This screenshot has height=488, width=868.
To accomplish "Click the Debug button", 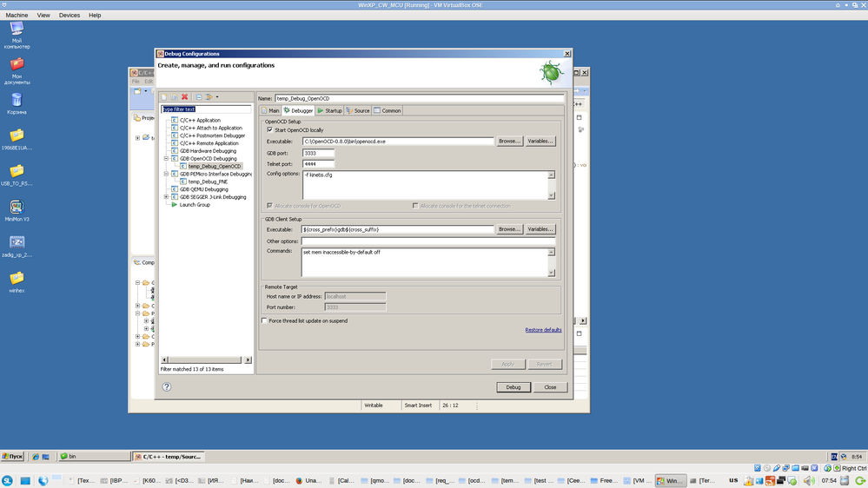I will 514,387.
